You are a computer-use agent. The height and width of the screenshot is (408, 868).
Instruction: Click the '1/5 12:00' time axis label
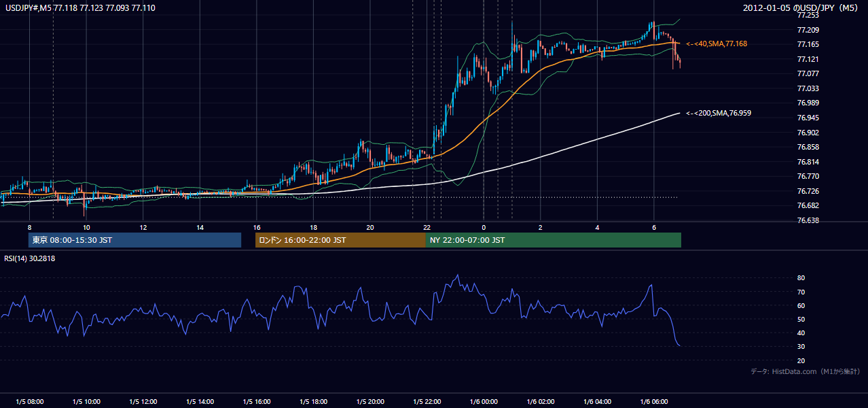click(143, 402)
